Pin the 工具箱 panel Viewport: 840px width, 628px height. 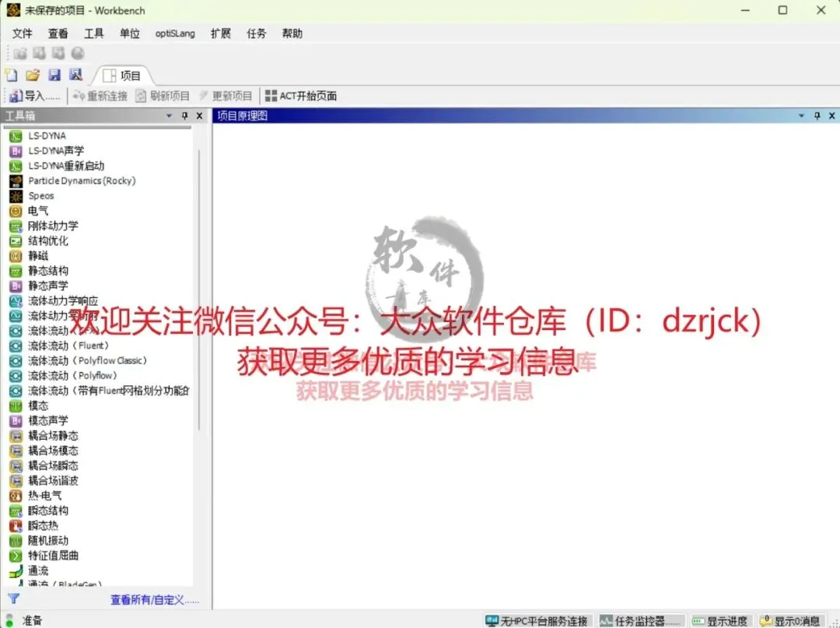click(185, 116)
